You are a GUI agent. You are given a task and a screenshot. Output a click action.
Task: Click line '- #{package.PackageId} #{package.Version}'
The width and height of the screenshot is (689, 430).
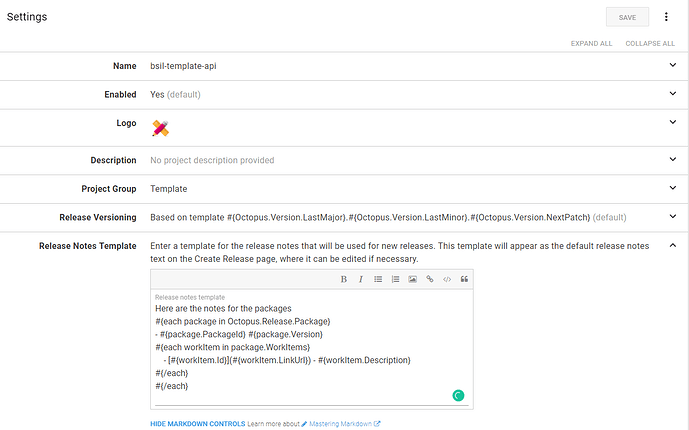(239, 334)
